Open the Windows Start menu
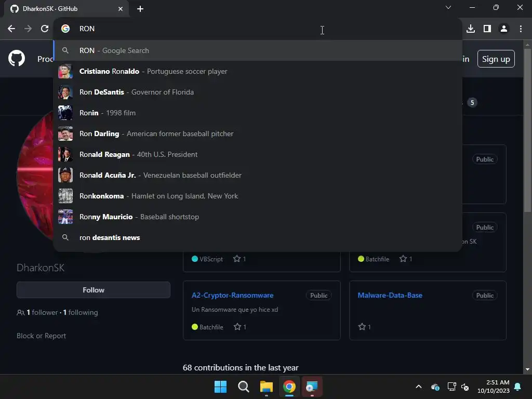Viewport: 532px width, 399px height. coord(220,387)
